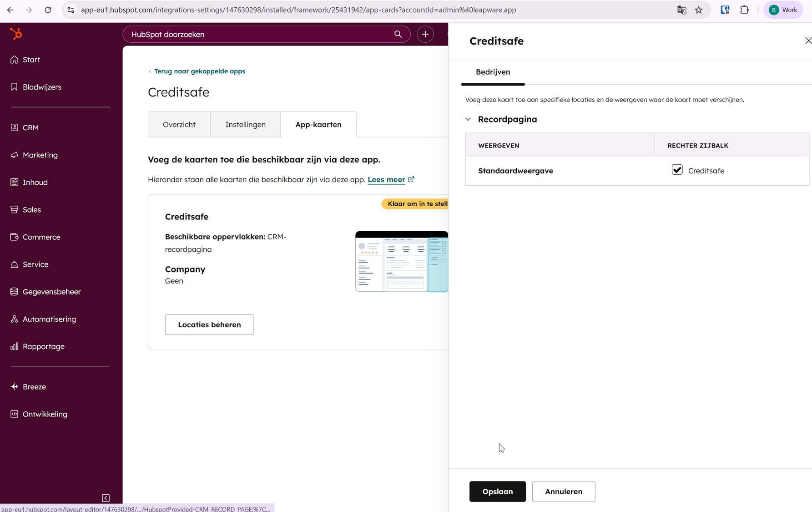Reload the page with the refresh icon
Image resolution: width=812 pixels, height=512 pixels.
[48, 10]
